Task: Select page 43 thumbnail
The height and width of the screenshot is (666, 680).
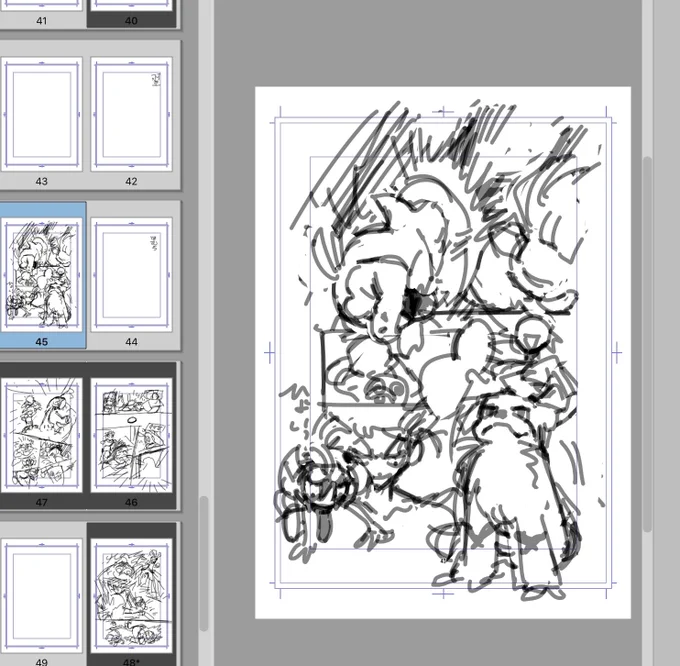Action: tap(42, 114)
